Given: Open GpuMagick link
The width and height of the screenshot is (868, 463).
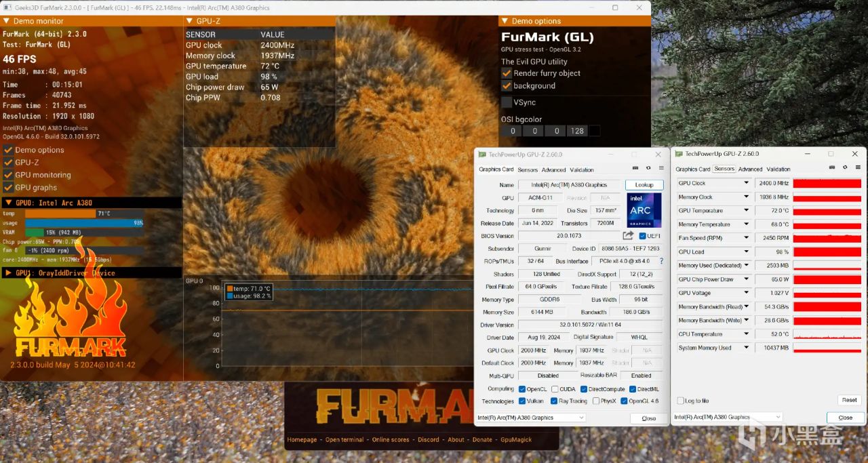Looking at the screenshot, I should tap(516, 440).
